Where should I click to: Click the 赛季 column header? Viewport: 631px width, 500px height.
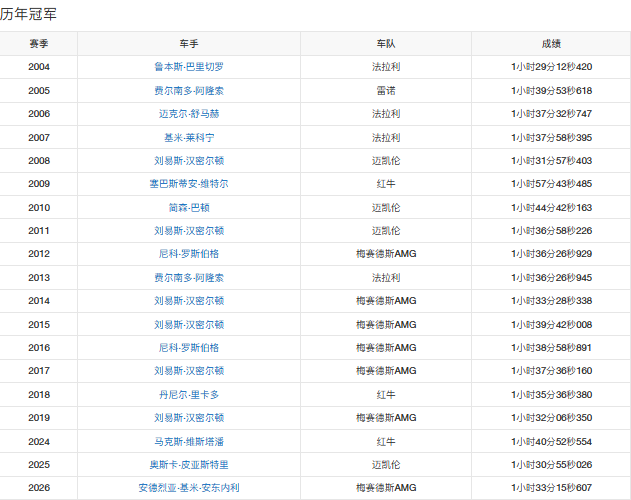(x=39, y=43)
